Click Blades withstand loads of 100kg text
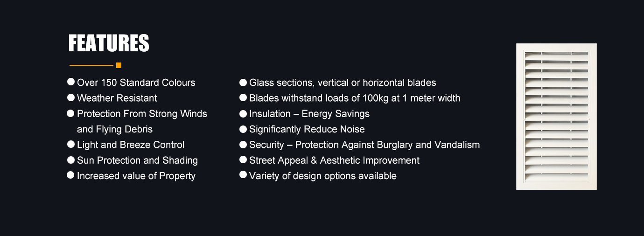 (x=355, y=98)
